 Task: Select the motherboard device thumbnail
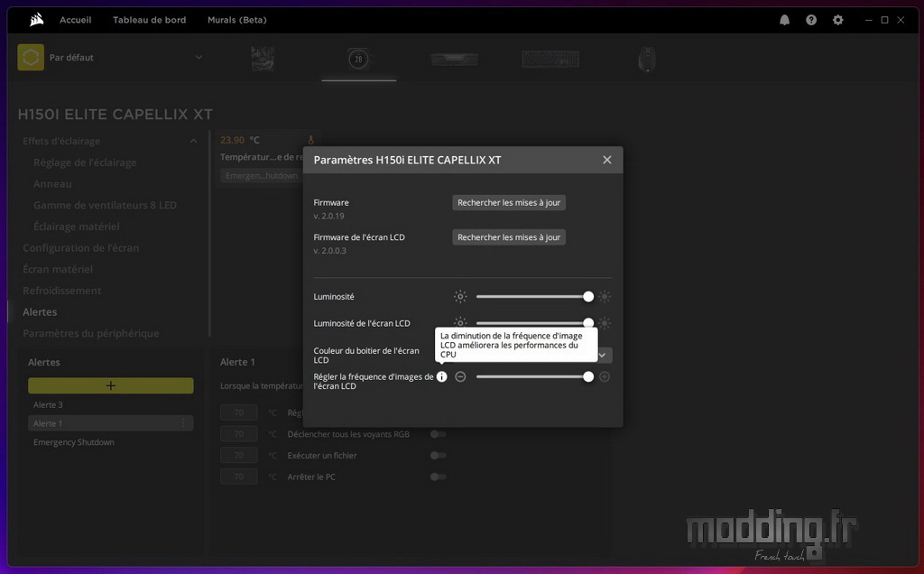[x=263, y=59]
